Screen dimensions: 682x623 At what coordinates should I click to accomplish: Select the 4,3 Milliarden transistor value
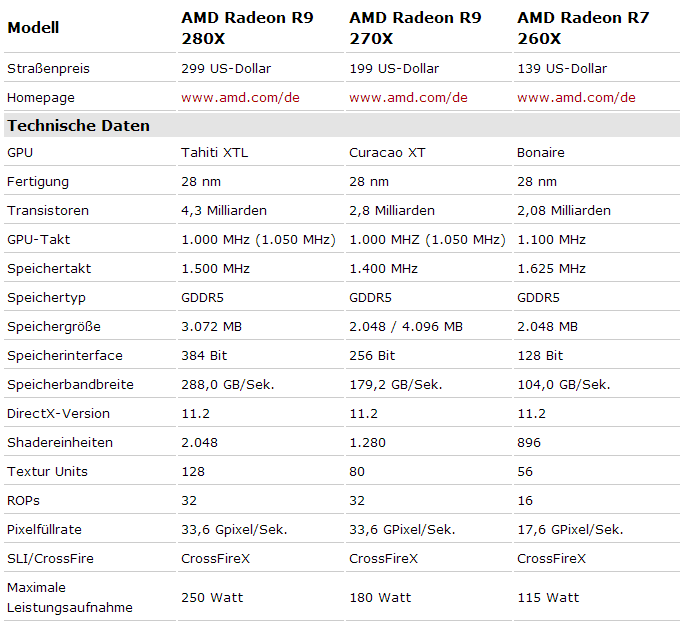[x=224, y=211]
